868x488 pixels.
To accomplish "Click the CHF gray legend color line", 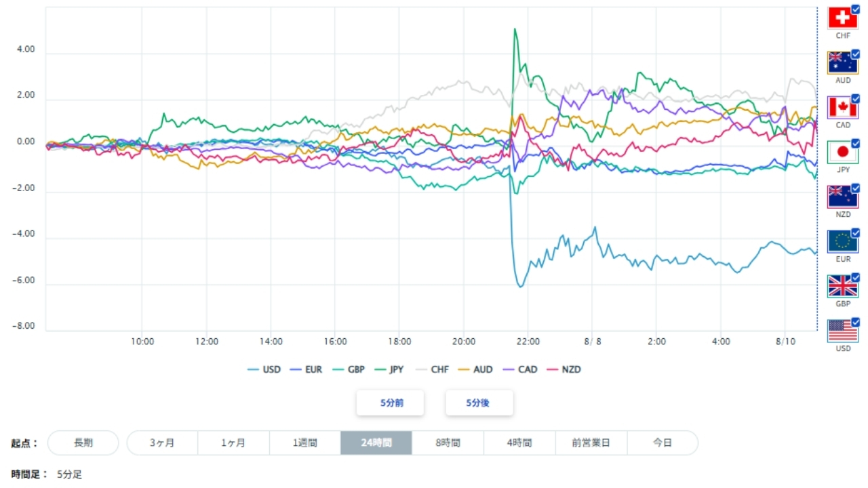I will tap(421, 369).
